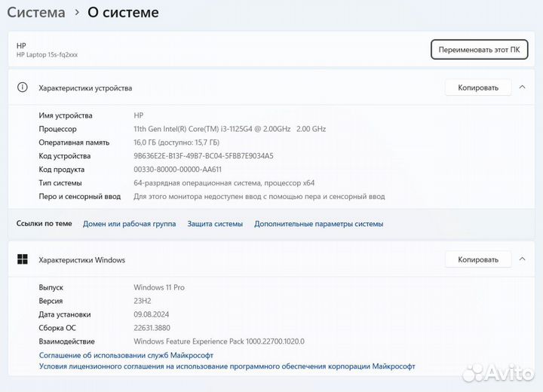This screenshot has height=392, width=543.
Task: Click the device name value HP
Action: pyautogui.click(x=139, y=115)
